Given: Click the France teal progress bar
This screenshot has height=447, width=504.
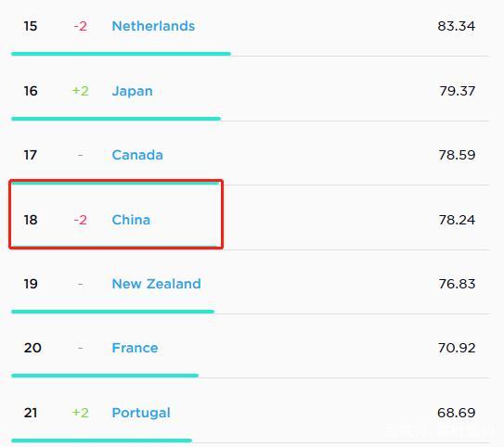Looking at the screenshot, I should pos(105,376).
